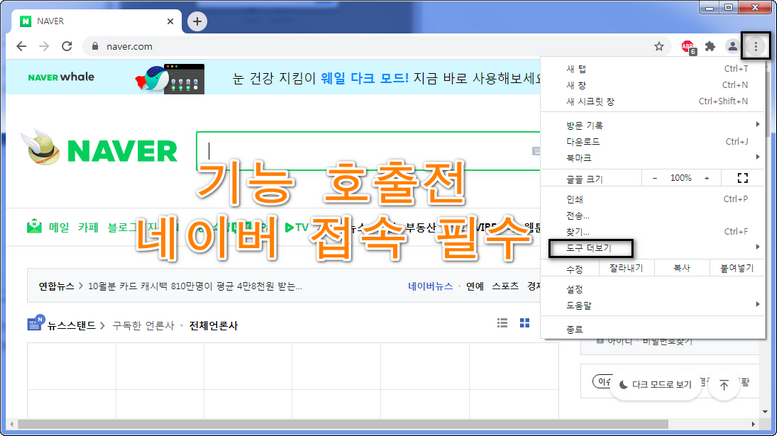Open the 카페 link
The height and width of the screenshot is (436, 777).
88,227
